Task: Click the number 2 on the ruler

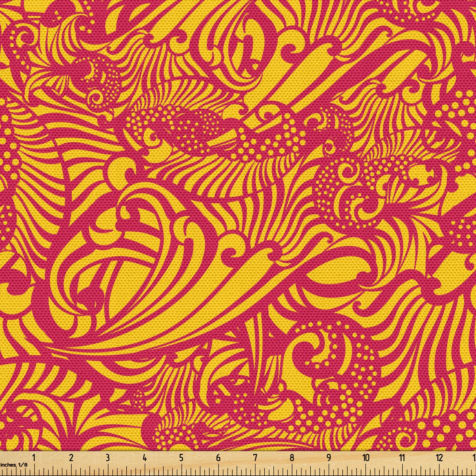Action: [x=71, y=458]
